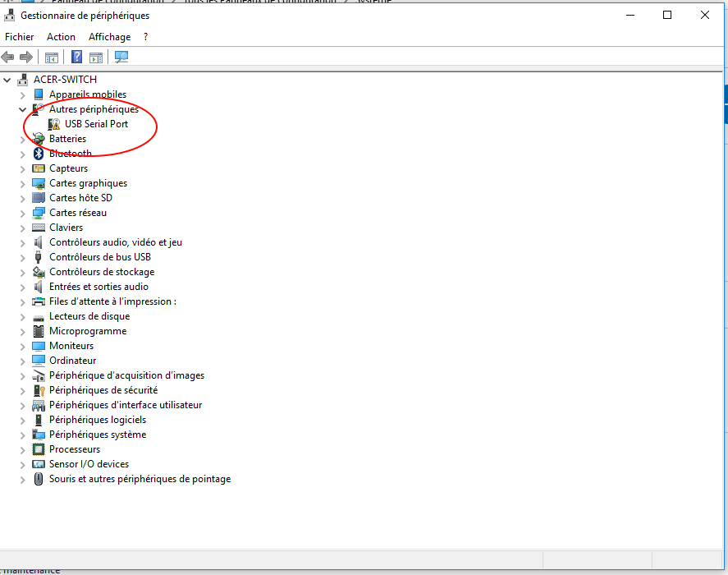Select the Bluetooth category icon

(39, 154)
